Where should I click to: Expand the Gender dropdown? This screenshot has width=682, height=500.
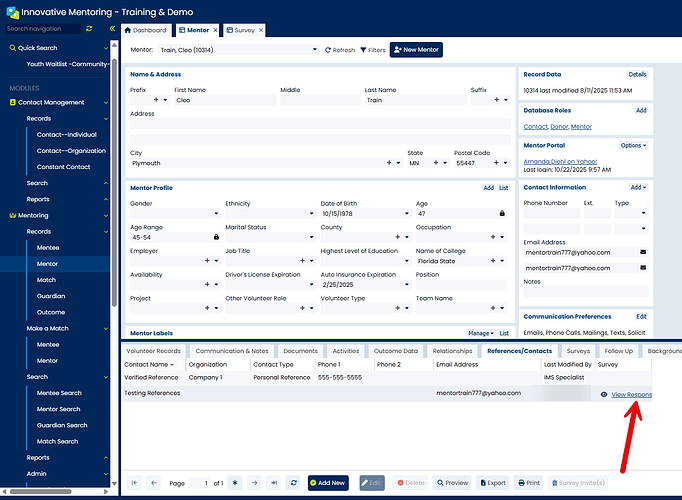tap(216, 213)
